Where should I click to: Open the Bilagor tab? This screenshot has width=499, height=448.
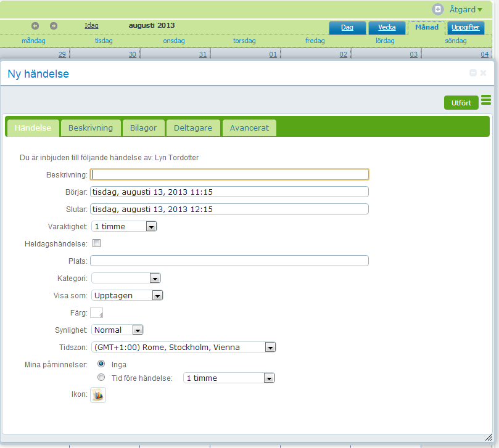(x=144, y=128)
